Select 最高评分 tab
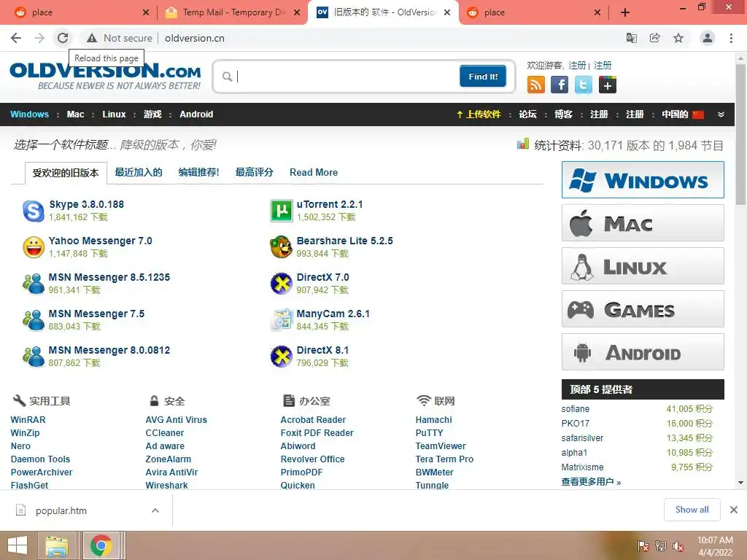747x560 pixels. (255, 172)
